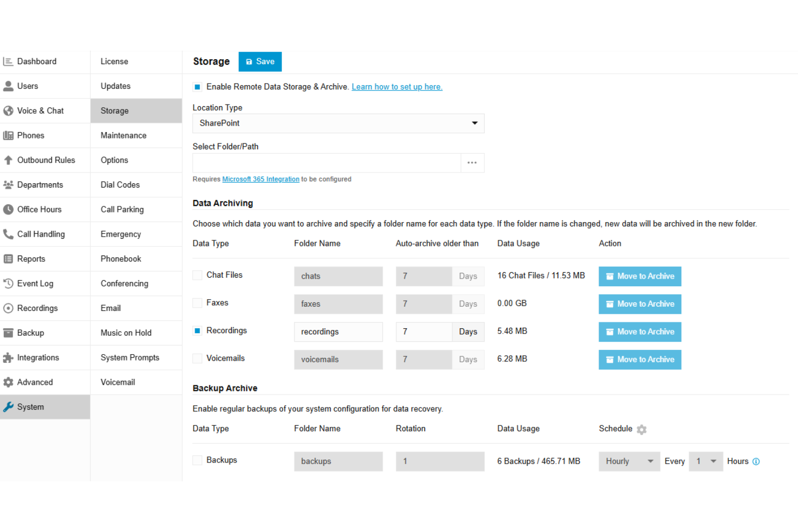The image size is (798, 532).
Task: Move Voicemails to Archive
Action: (x=639, y=359)
